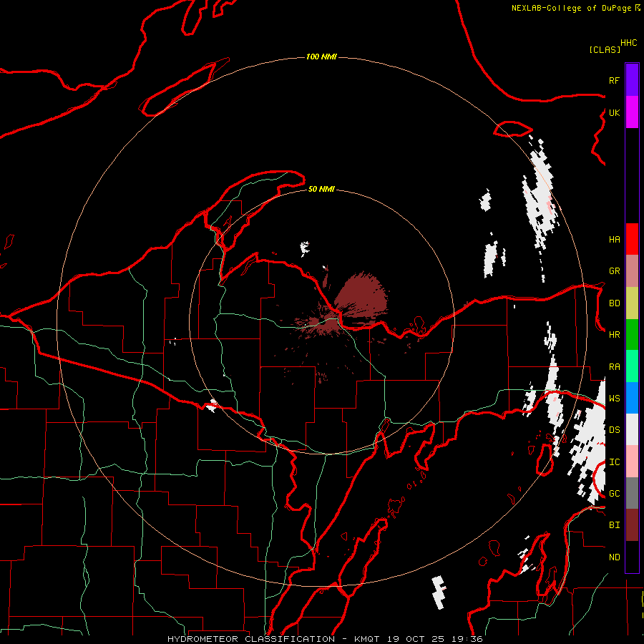This screenshot has width=644, height=644.
Task: Click the DS legend label
Action: coord(614,430)
